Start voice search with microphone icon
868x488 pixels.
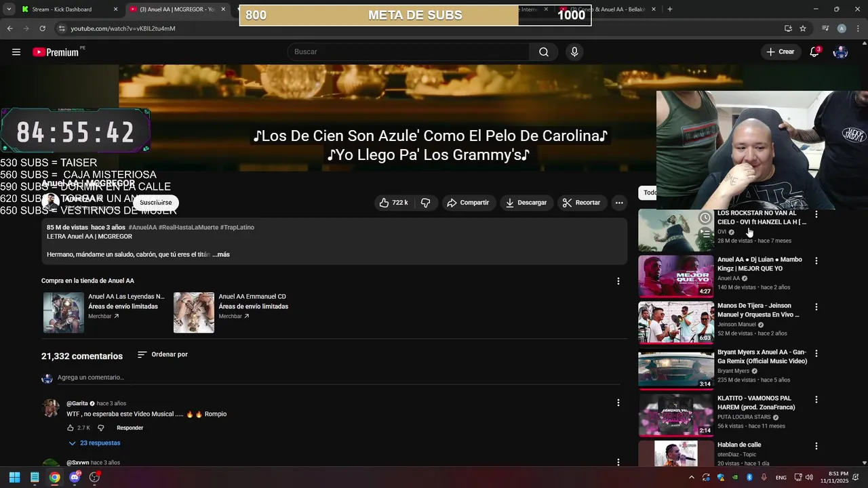(x=574, y=52)
